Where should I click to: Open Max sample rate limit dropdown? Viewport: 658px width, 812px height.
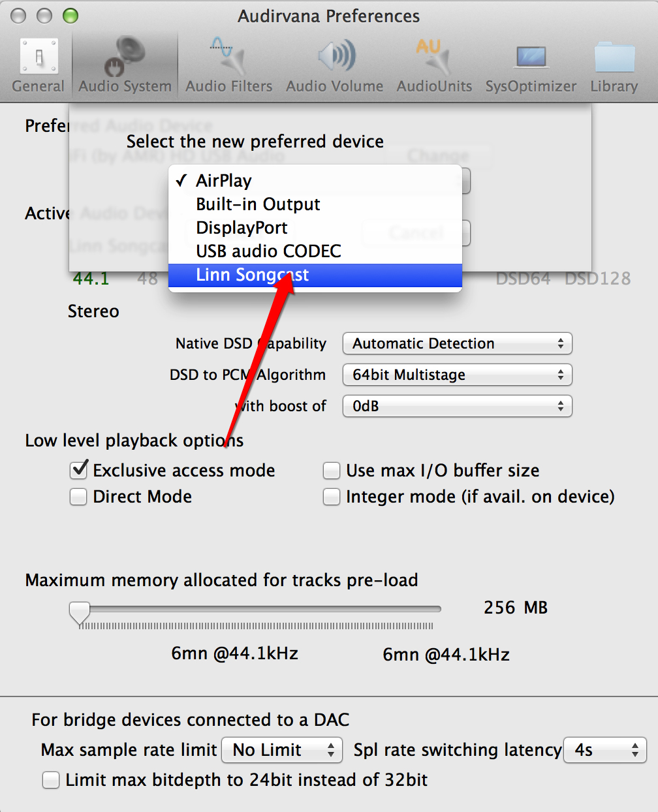[x=282, y=750]
